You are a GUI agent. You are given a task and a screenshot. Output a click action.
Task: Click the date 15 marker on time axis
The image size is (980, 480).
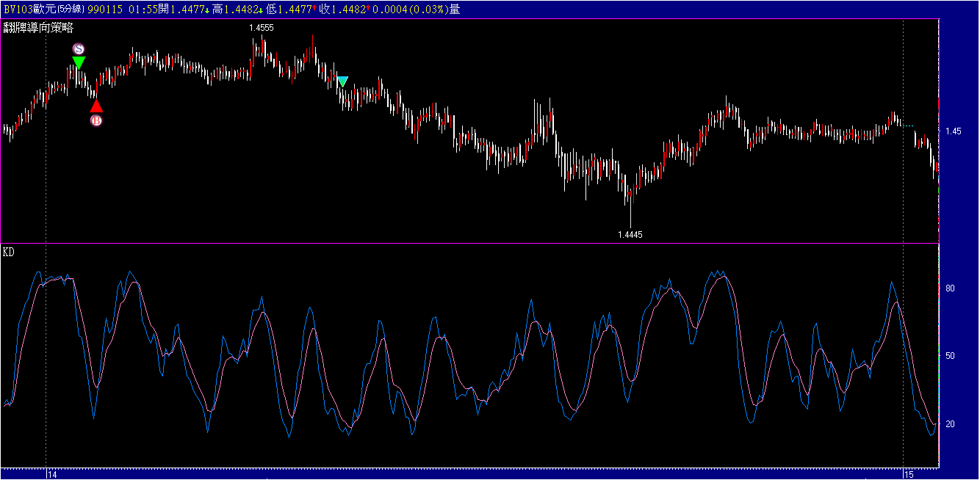(x=909, y=475)
